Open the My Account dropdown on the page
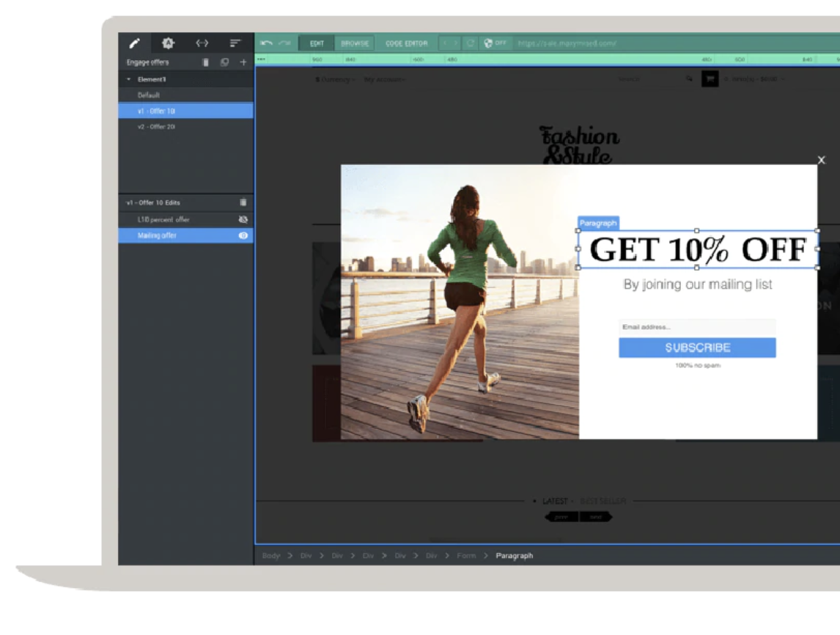 coord(385,79)
